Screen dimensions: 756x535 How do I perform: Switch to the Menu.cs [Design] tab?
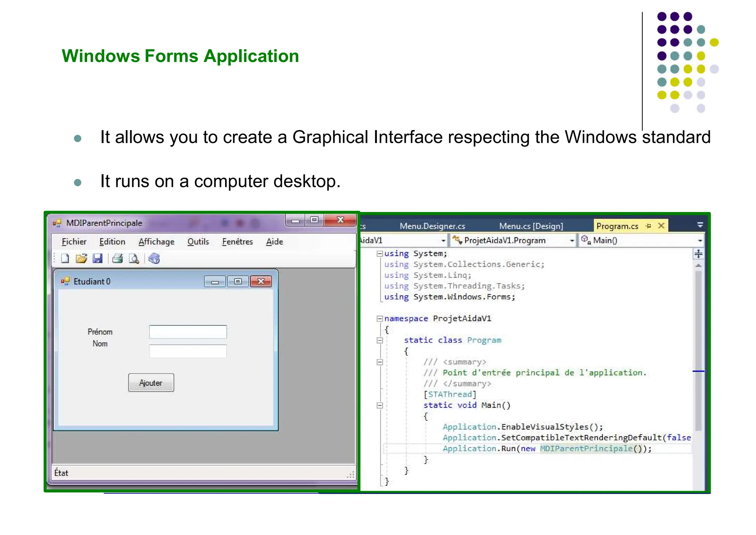coord(531,226)
